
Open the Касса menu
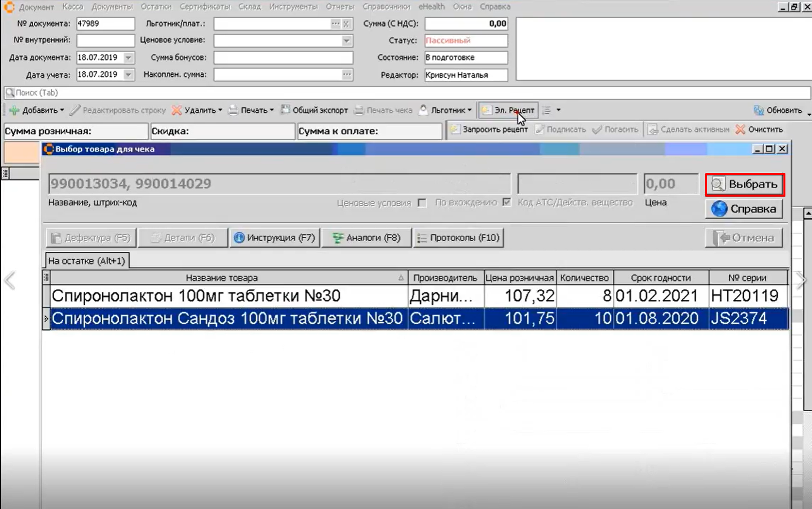tap(73, 7)
